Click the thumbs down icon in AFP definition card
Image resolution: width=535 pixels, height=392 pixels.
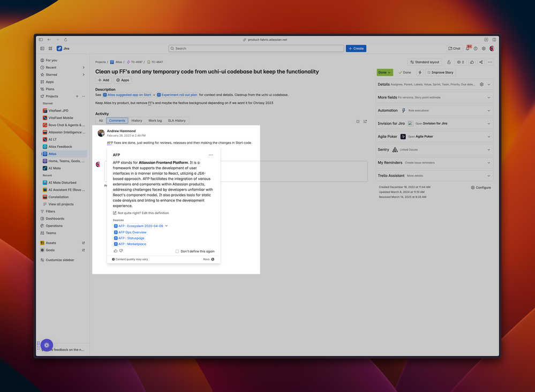(x=121, y=251)
